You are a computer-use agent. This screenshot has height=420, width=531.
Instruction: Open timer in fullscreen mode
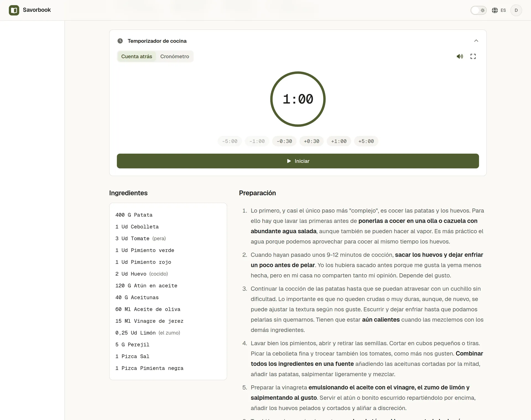pyautogui.click(x=473, y=56)
